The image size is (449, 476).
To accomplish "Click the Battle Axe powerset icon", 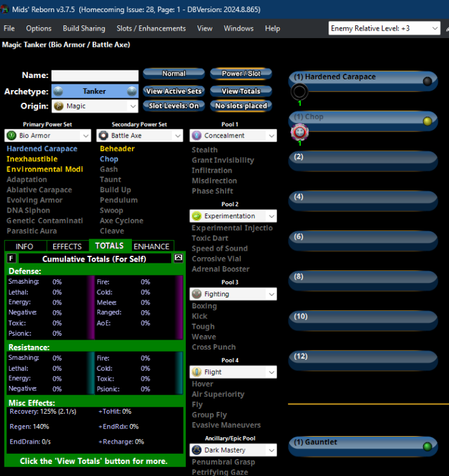I will [x=104, y=135].
